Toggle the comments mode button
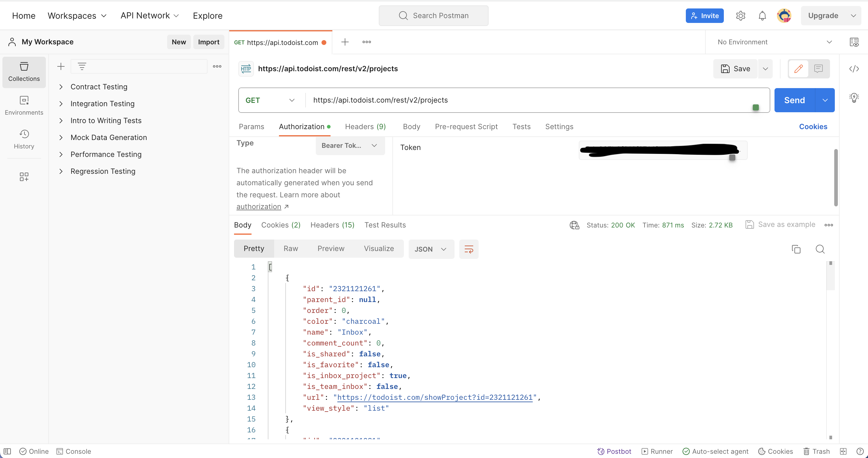 (x=818, y=69)
